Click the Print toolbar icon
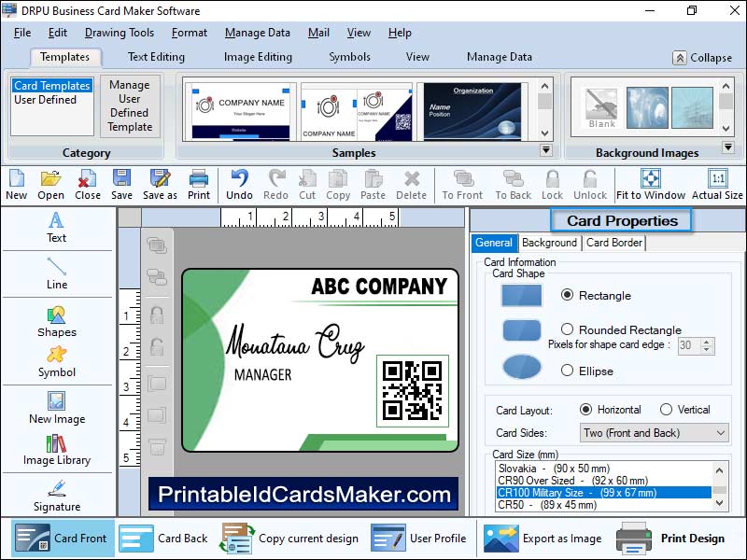 [x=199, y=184]
